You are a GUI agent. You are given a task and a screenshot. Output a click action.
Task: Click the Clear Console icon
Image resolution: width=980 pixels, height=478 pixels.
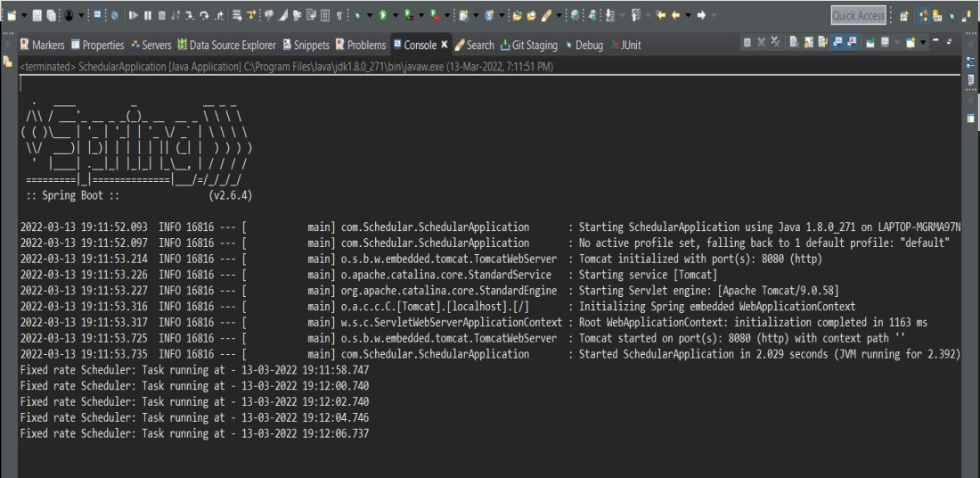793,42
